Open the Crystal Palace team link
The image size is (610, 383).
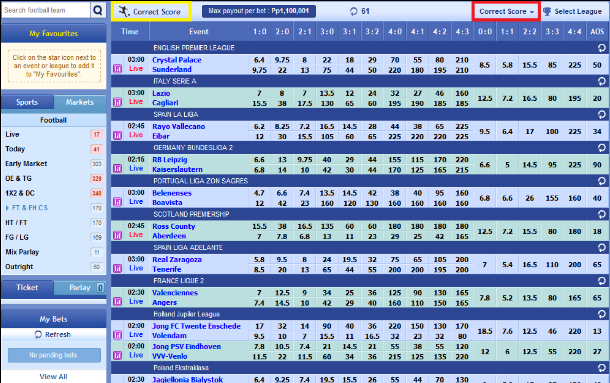pos(177,60)
